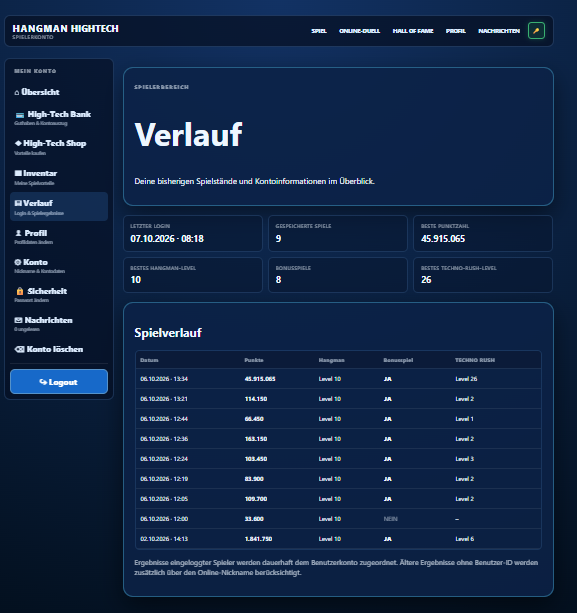Click the score 163.150

[x=256, y=439]
